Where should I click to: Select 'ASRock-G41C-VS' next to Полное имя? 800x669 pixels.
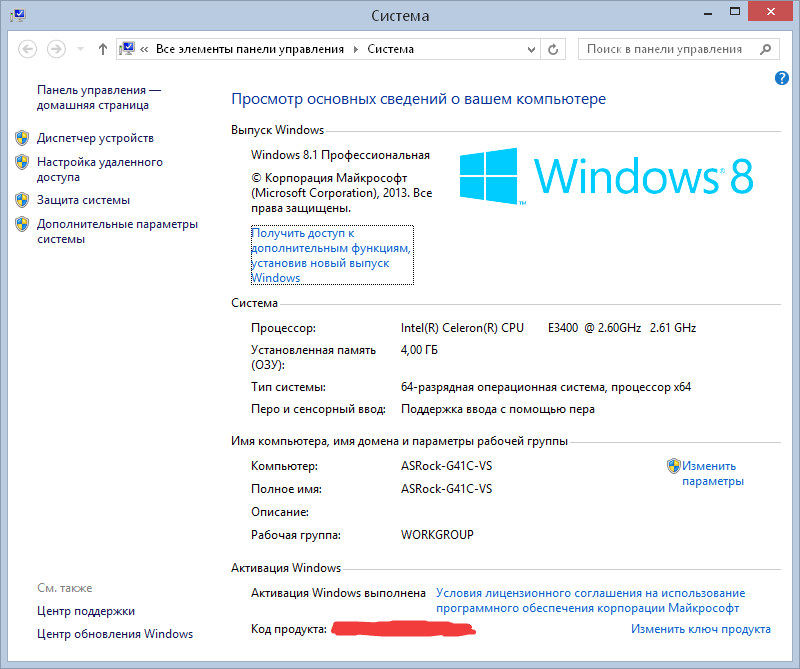pyautogui.click(x=446, y=489)
